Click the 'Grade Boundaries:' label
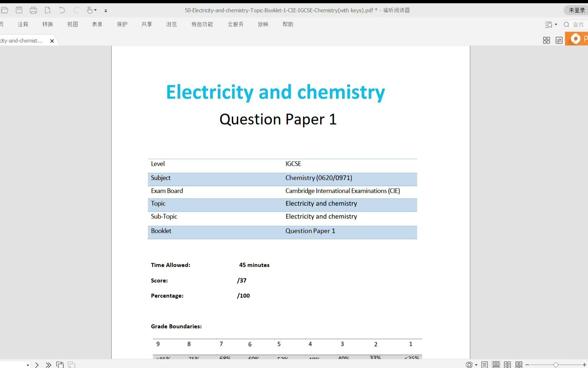The height and width of the screenshot is (368, 588). (176, 326)
